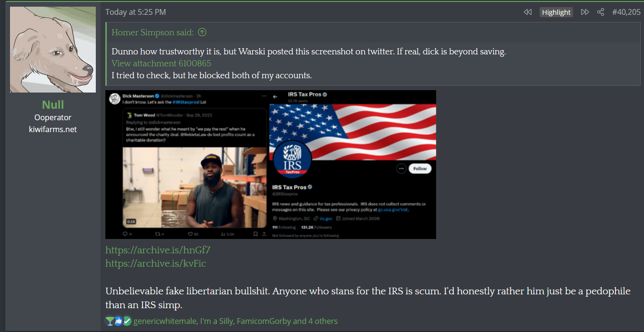This screenshot has width=644, height=332.
Task: Open Null's dog avatar image
Action: point(53,50)
